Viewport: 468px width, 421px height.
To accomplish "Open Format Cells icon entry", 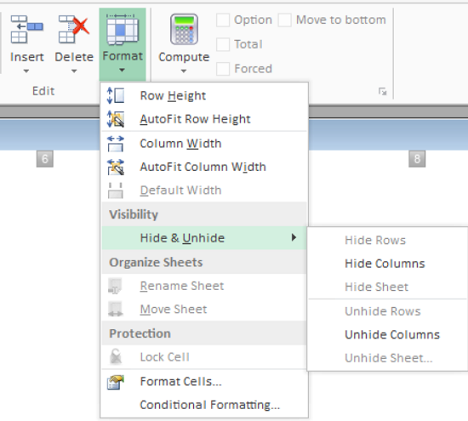I will pos(115,382).
